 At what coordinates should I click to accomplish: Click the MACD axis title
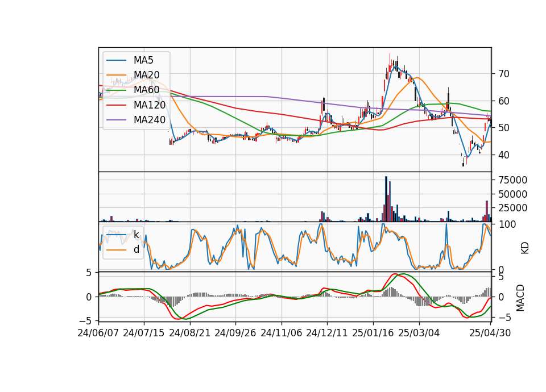520,298
